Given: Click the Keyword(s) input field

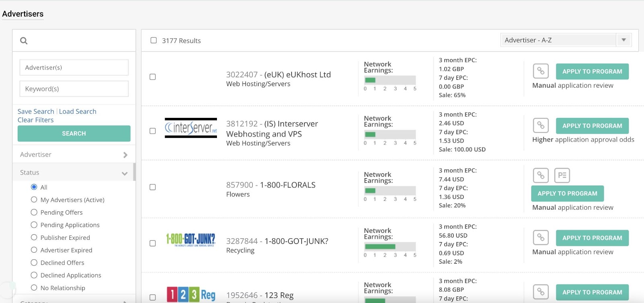Looking at the screenshot, I should click(x=74, y=89).
